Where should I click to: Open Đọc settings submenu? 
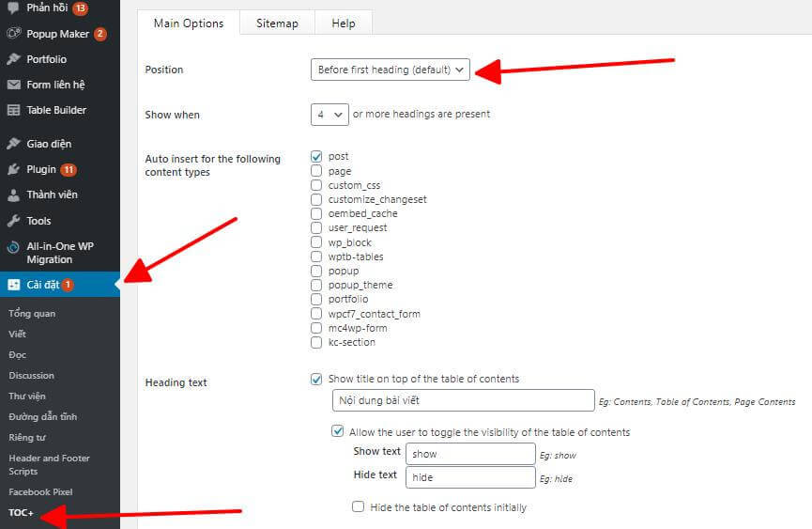(x=17, y=355)
